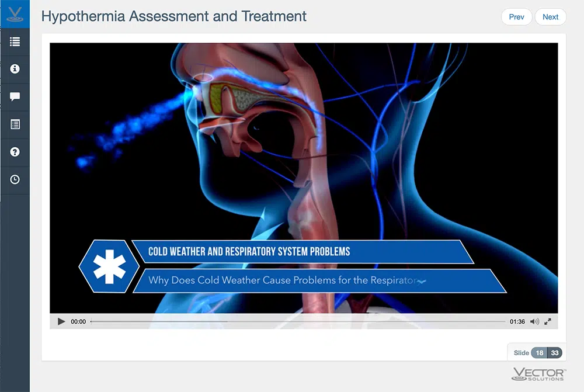Viewport: 584px width, 392px height.
Task: Click the video seek bar
Action: (x=298, y=321)
